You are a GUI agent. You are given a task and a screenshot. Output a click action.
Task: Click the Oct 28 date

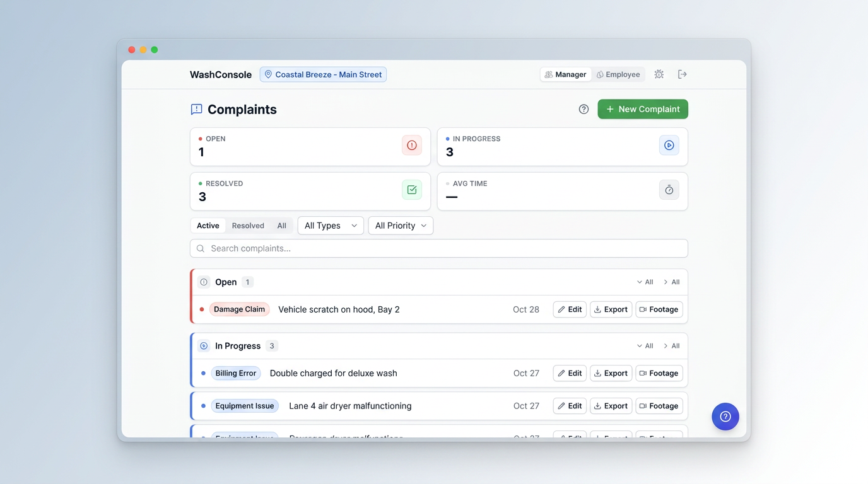pyautogui.click(x=526, y=309)
